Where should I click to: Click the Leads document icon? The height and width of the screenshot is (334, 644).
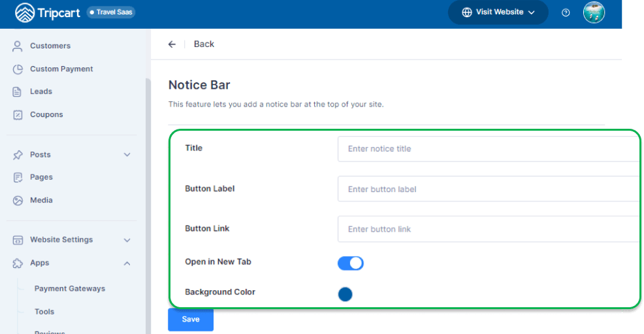17,92
